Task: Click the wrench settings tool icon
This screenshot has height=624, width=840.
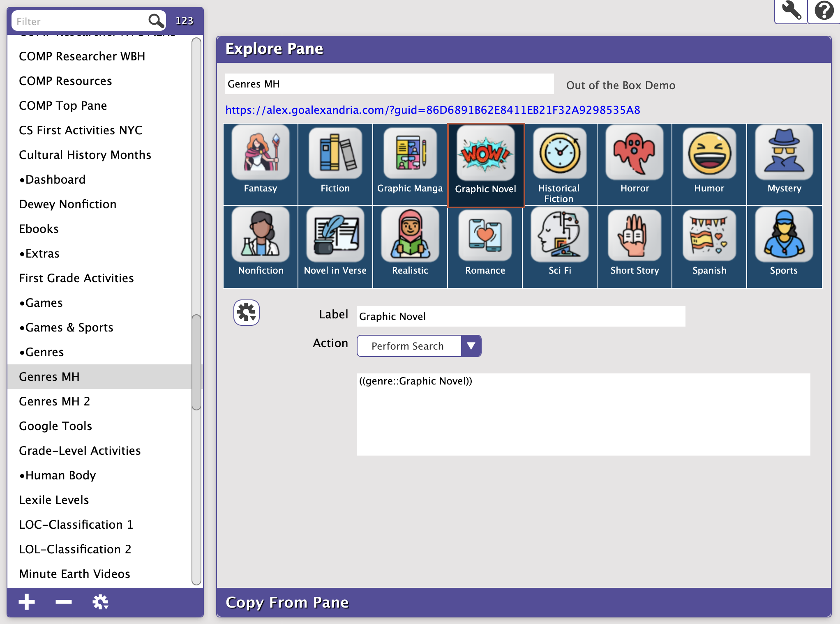Action: [792, 11]
